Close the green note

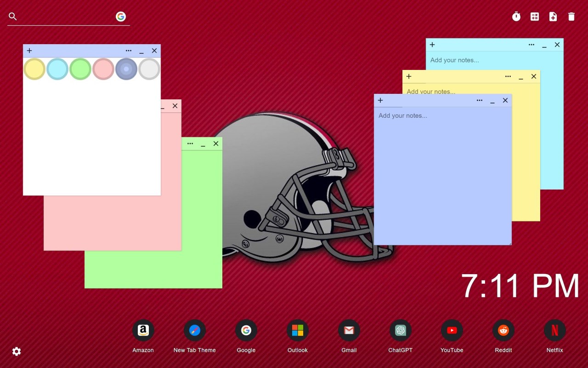pos(216,144)
